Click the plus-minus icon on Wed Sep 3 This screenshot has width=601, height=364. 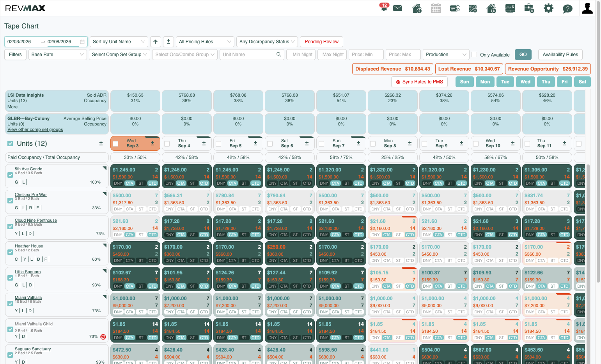(x=152, y=143)
